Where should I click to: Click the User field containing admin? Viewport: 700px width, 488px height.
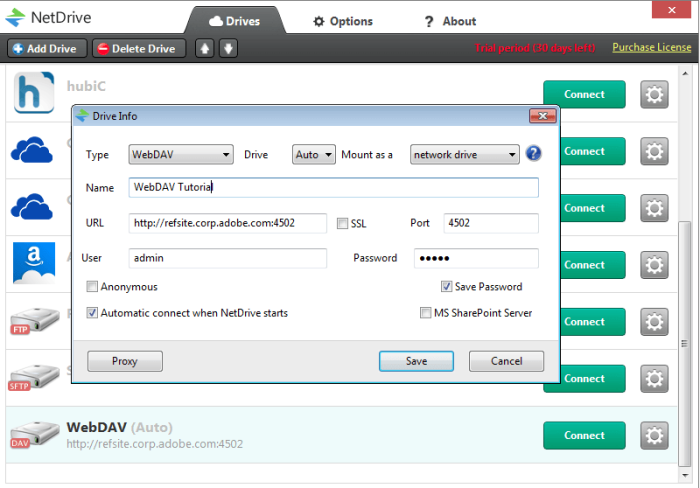[228, 258]
